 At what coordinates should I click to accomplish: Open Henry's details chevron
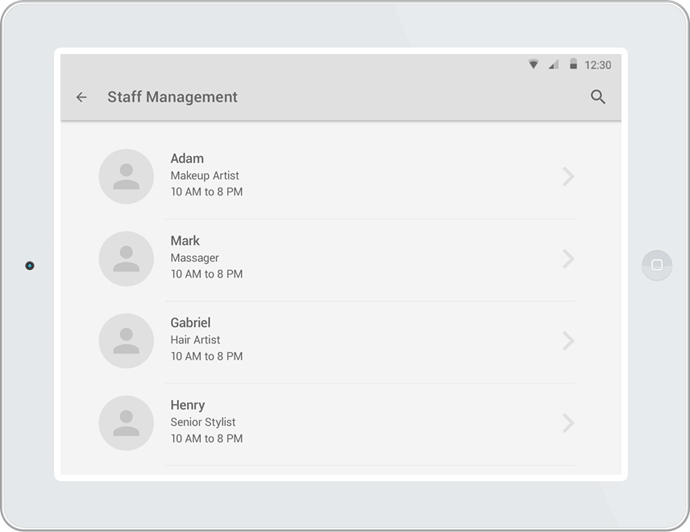[568, 423]
